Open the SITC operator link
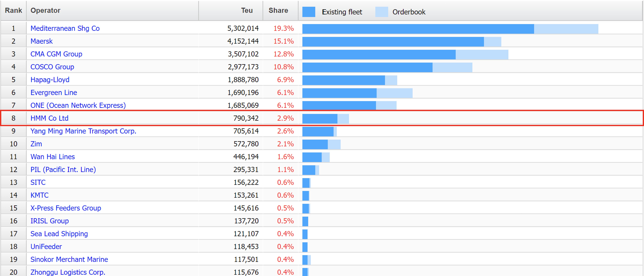The image size is (644, 276). 38,183
